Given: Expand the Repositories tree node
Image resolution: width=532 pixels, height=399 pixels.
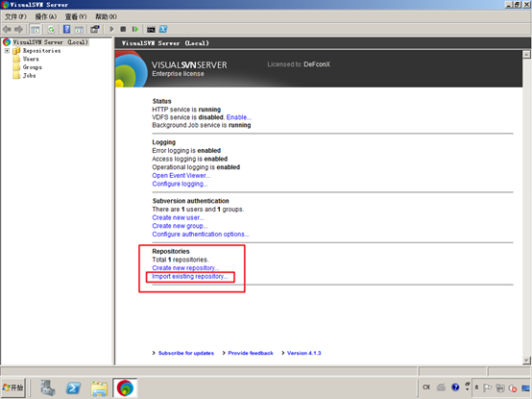Looking at the screenshot, I should [7, 51].
